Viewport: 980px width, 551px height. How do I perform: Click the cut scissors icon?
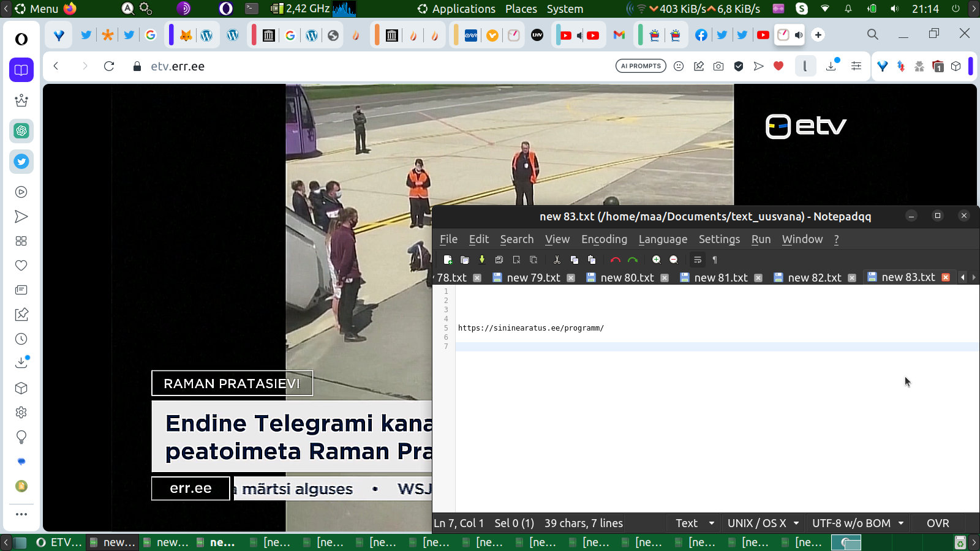557,260
